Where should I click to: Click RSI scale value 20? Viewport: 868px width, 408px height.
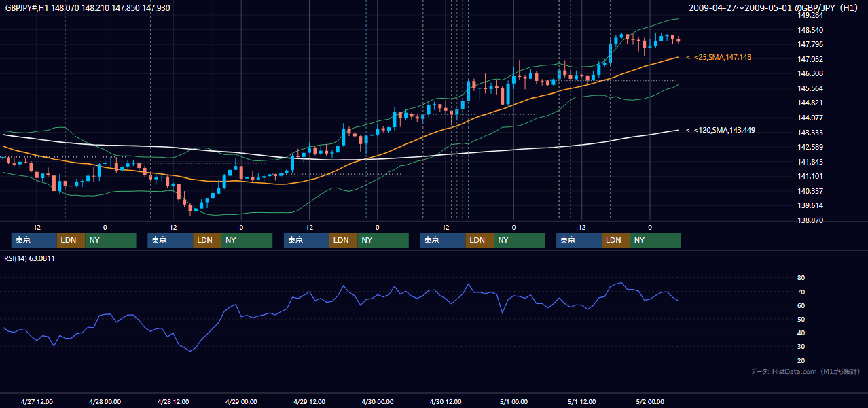point(801,360)
